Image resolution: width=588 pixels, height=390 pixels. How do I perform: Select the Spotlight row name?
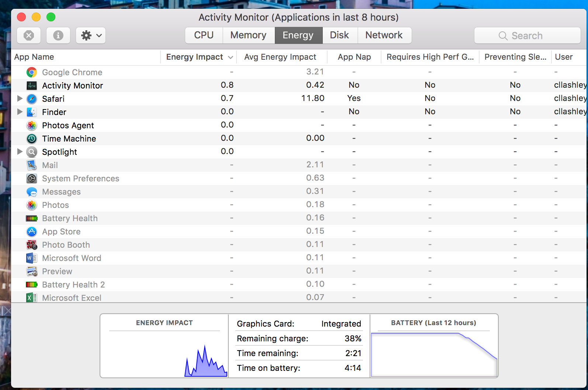point(60,152)
